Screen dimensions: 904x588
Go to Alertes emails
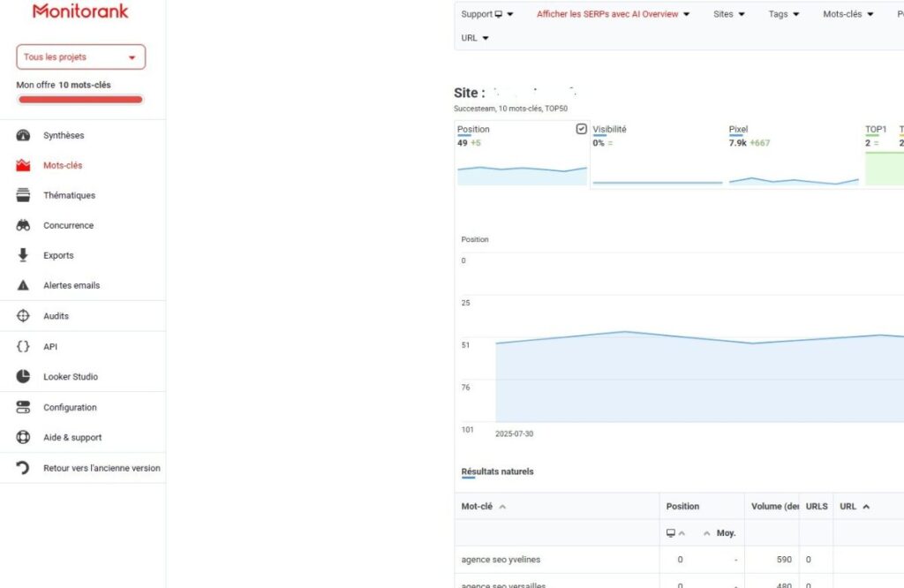(72, 285)
